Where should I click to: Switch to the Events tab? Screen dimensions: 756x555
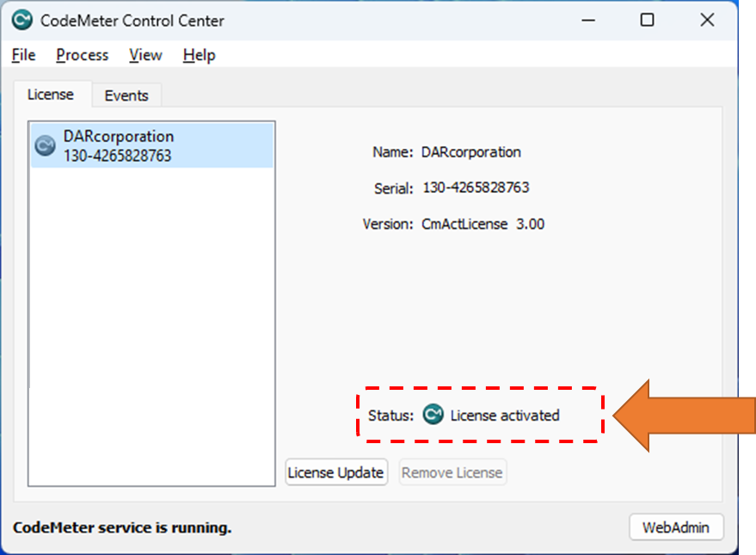point(126,96)
